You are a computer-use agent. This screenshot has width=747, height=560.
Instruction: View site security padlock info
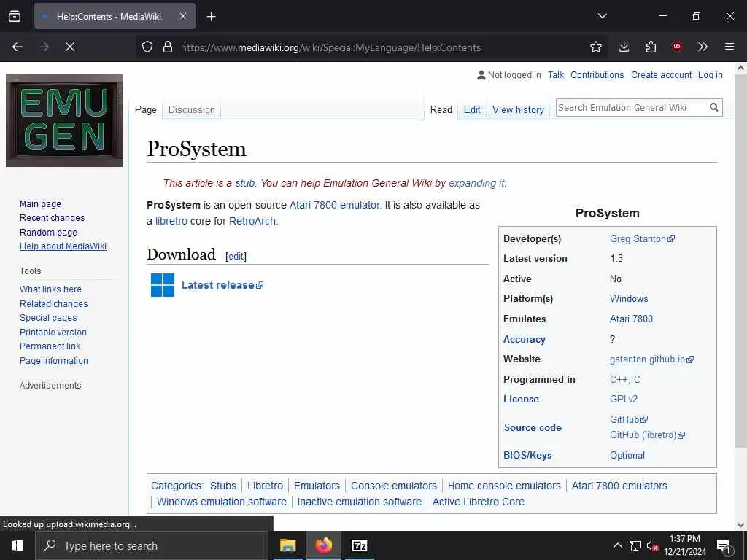pos(167,47)
